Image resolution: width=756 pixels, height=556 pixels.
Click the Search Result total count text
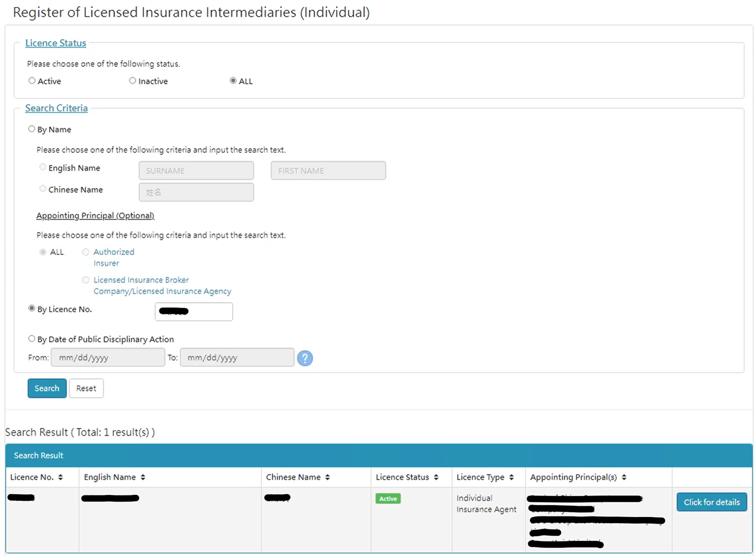[80, 432]
